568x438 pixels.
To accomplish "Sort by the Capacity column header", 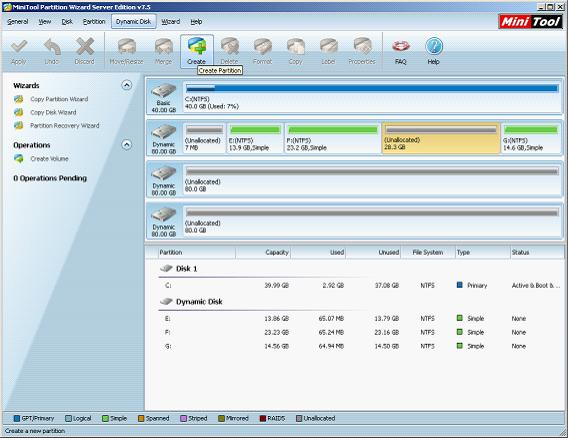I will 263,253.
